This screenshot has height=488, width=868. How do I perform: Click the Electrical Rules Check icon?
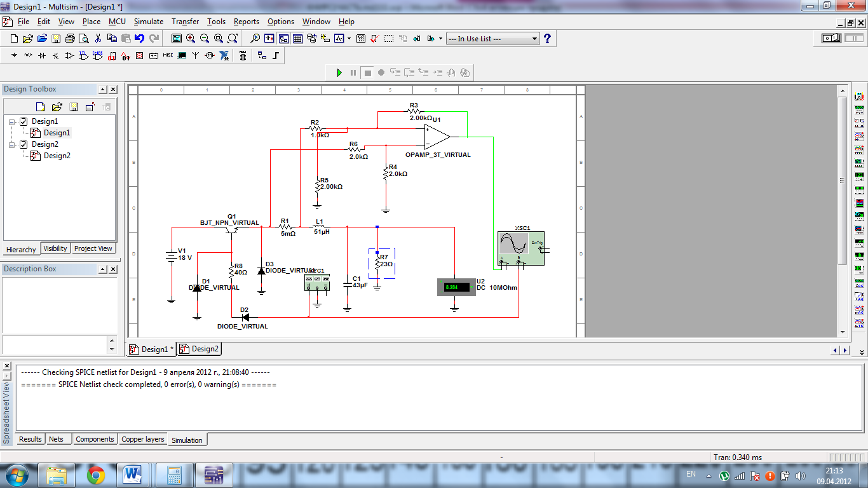374,39
